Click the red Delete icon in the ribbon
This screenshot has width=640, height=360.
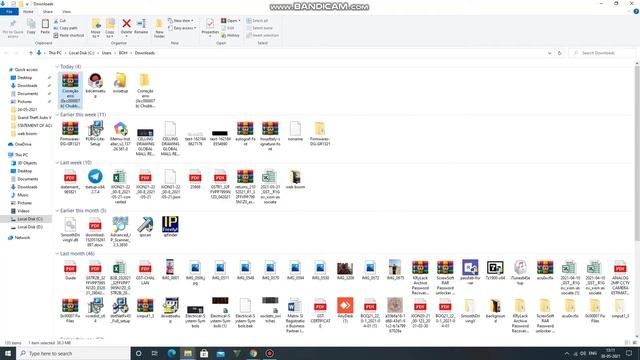(x=127, y=24)
